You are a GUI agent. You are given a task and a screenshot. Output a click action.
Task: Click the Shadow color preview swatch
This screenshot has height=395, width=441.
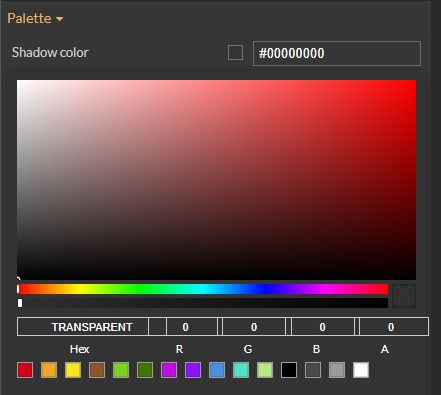click(235, 53)
